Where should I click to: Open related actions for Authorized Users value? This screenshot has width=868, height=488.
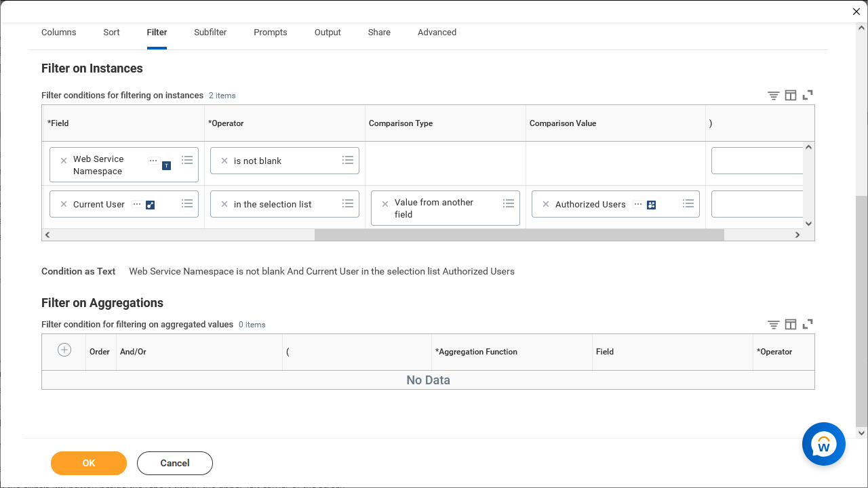coord(637,203)
